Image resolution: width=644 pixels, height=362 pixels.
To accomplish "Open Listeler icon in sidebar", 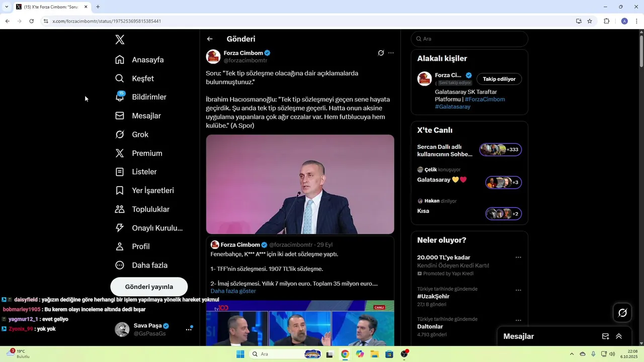I will pos(120,172).
